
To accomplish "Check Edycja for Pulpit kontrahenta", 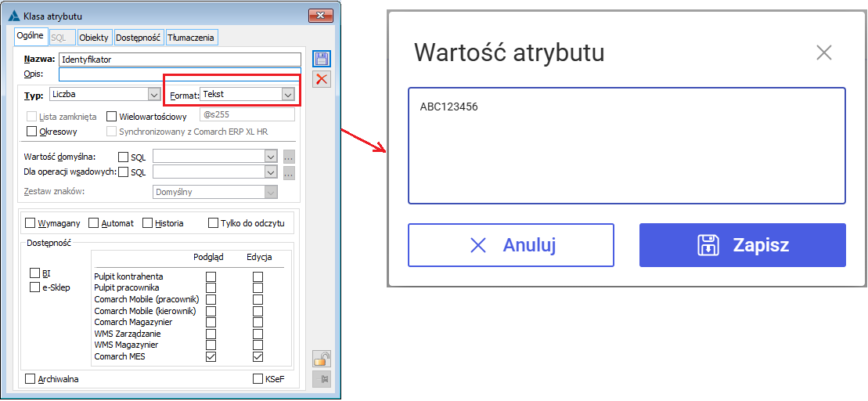I will coord(258,276).
